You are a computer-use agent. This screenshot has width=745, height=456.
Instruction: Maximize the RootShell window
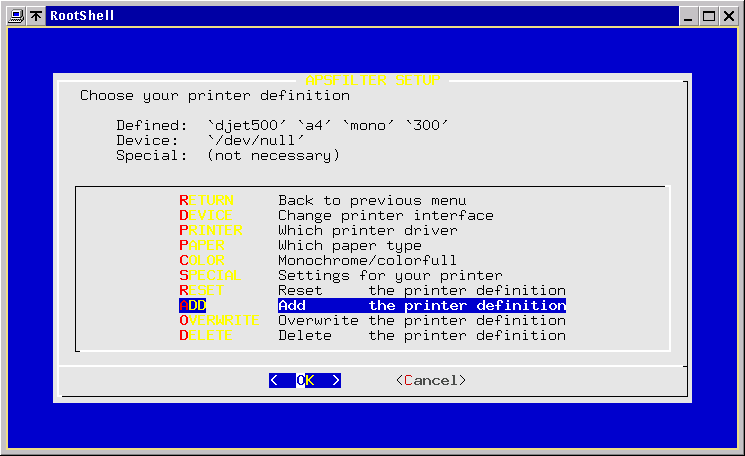(709, 16)
